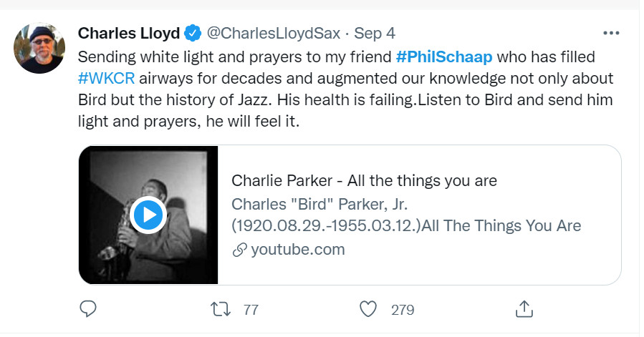The height and width of the screenshot is (337, 644).
Task: Click the Charles Lloyd display name
Action: [128, 33]
